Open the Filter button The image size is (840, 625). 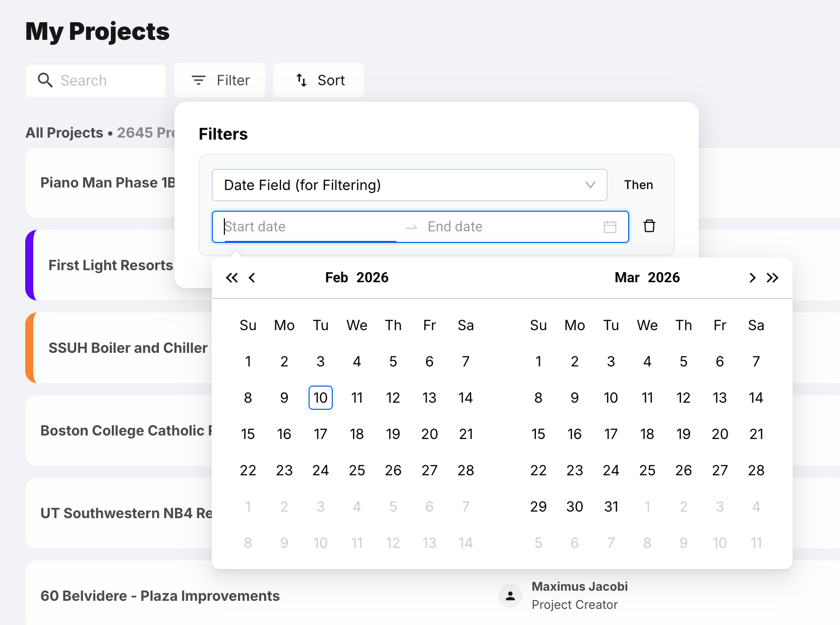coord(220,80)
